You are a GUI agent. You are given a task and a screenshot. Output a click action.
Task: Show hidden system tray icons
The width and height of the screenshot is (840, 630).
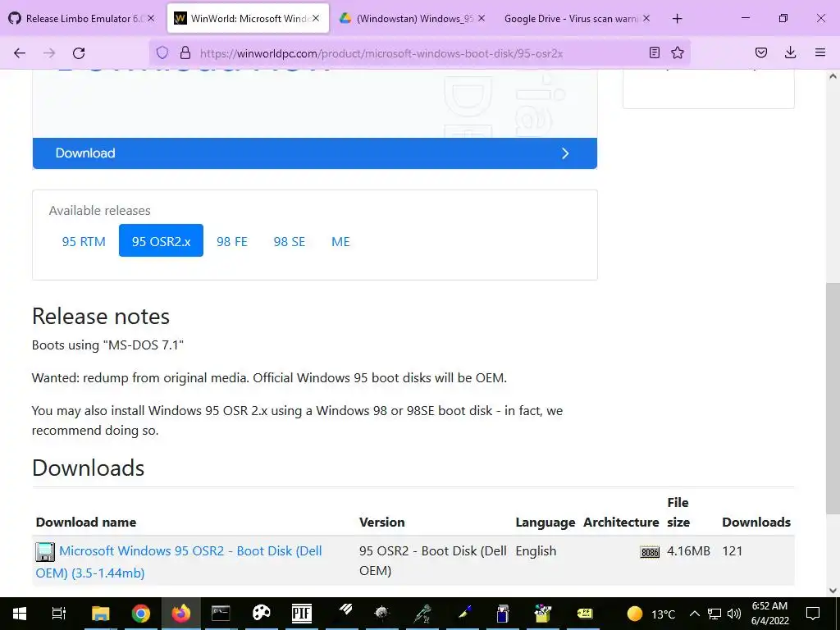pos(694,614)
